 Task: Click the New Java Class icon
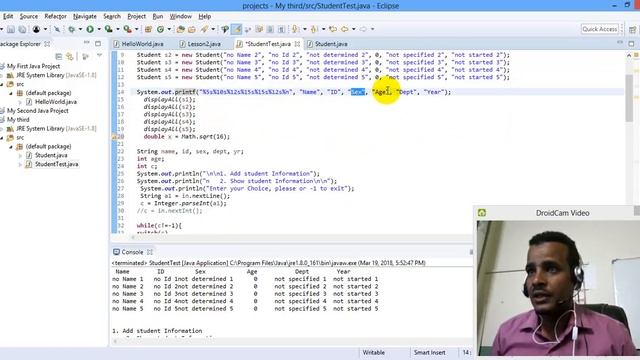click(x=160, y=29)
